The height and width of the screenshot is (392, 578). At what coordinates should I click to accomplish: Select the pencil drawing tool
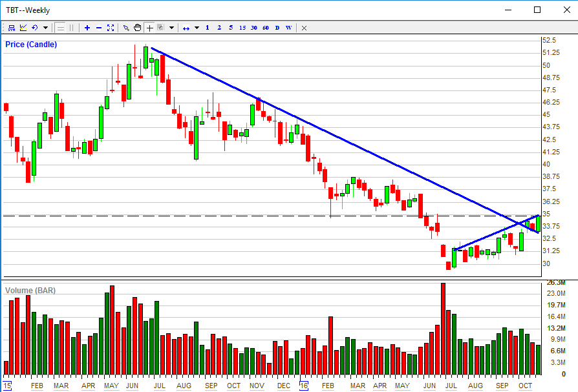tap(127, 28)
